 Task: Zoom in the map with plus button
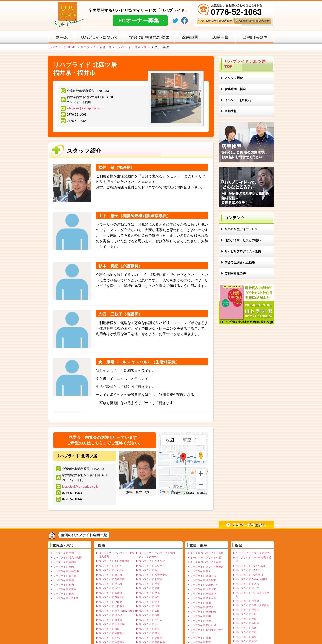tap(201, 474)
